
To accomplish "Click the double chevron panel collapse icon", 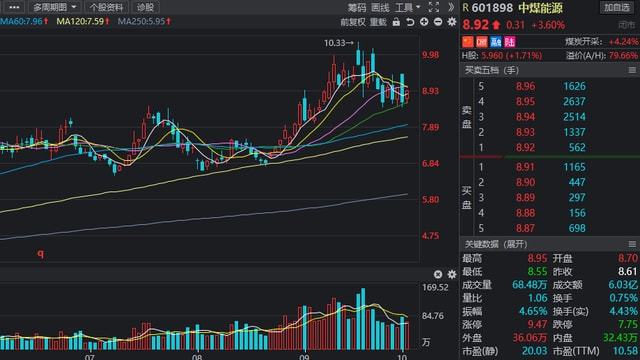I will [x=451, y=7].
